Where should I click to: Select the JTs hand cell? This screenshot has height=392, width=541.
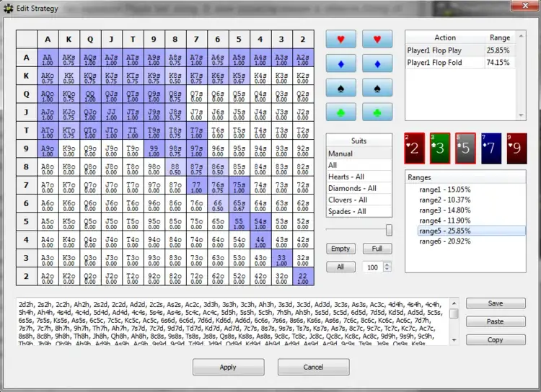133,112
